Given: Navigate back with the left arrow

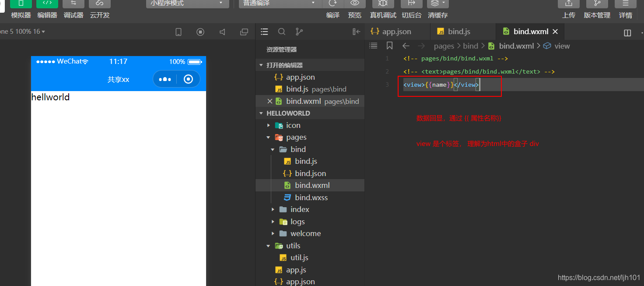Looking at the screenshot, I should click(x=406, y=46).
